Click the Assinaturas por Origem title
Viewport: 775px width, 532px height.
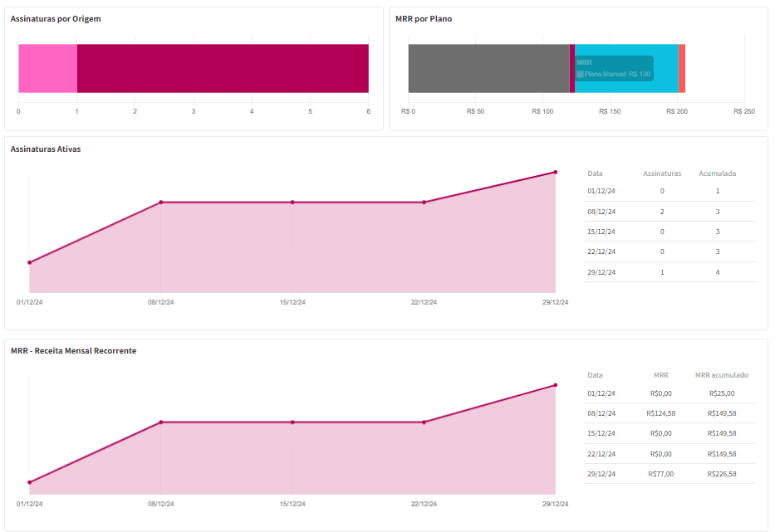56,19
